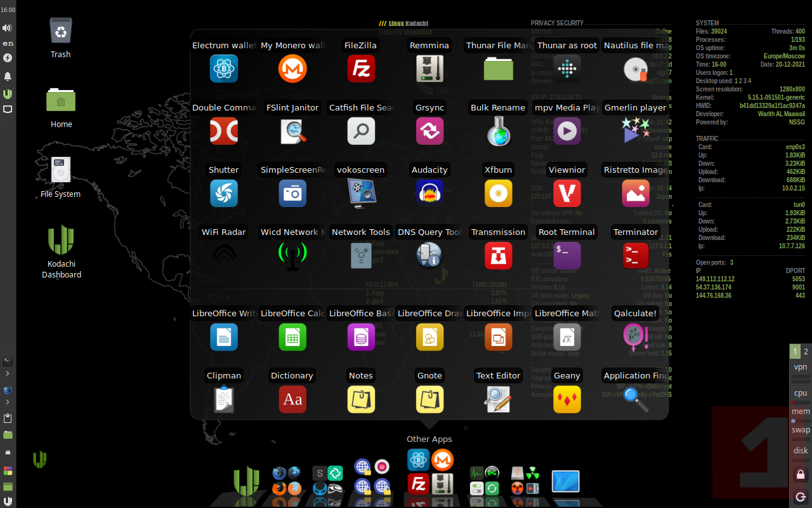Open LibreOffice Writer
This screenshot has height=508, width=812.
point(224,337)
